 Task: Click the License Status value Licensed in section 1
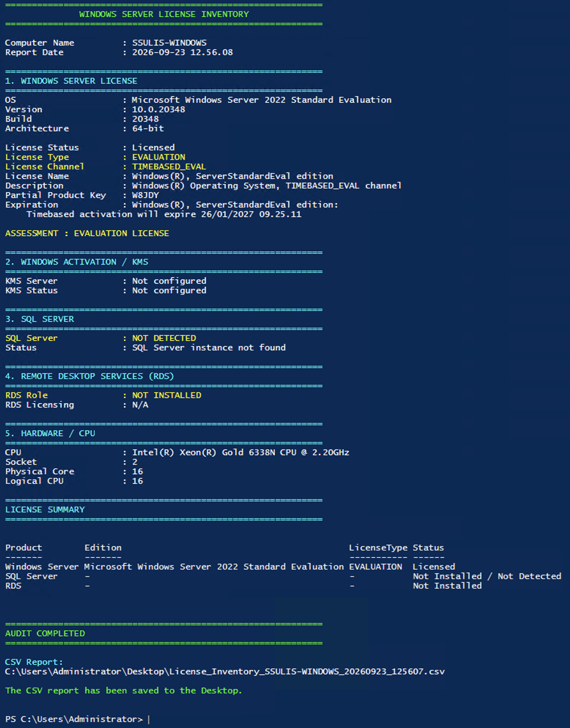tap(153, 148)
